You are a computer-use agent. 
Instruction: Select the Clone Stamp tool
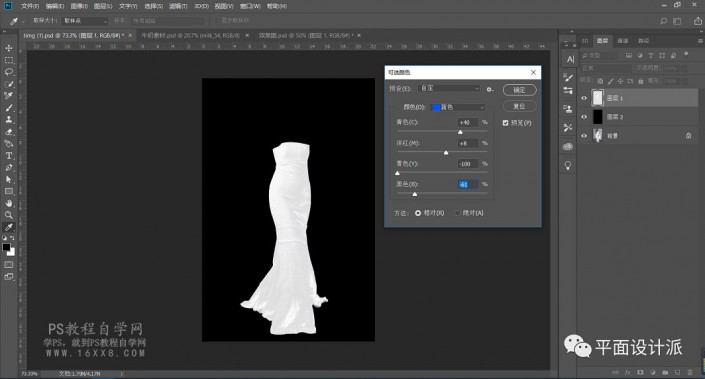pos(9,120)
